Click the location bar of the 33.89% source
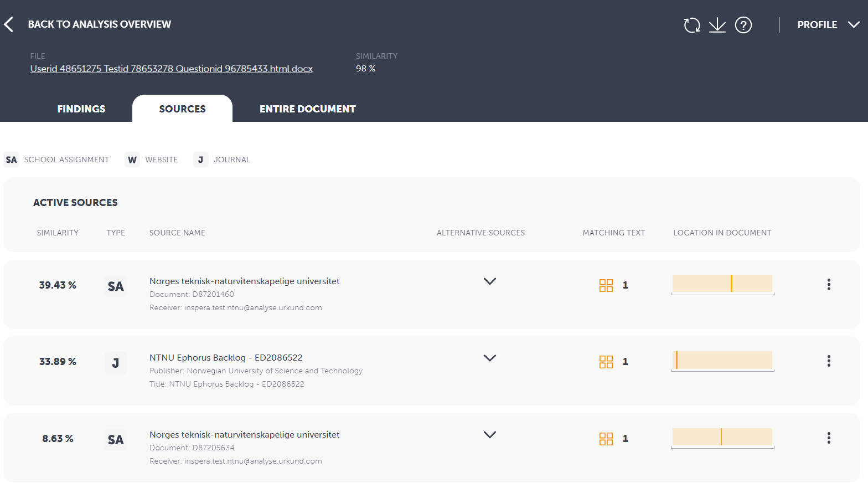The height and width of the screenshot is (488, 868). point(722,360)
